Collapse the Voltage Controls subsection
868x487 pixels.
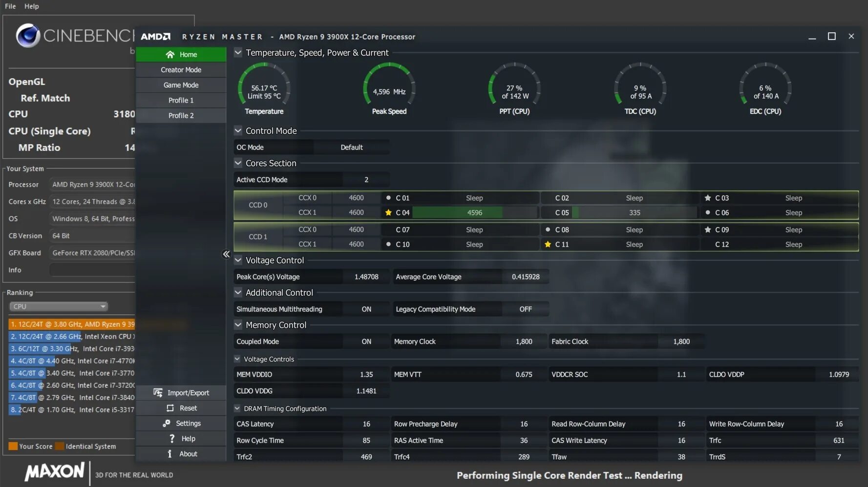point(237,359)
